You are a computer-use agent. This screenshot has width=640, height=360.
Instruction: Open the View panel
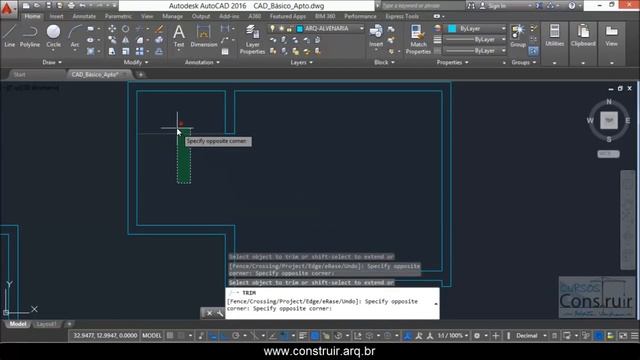(611, 35)
